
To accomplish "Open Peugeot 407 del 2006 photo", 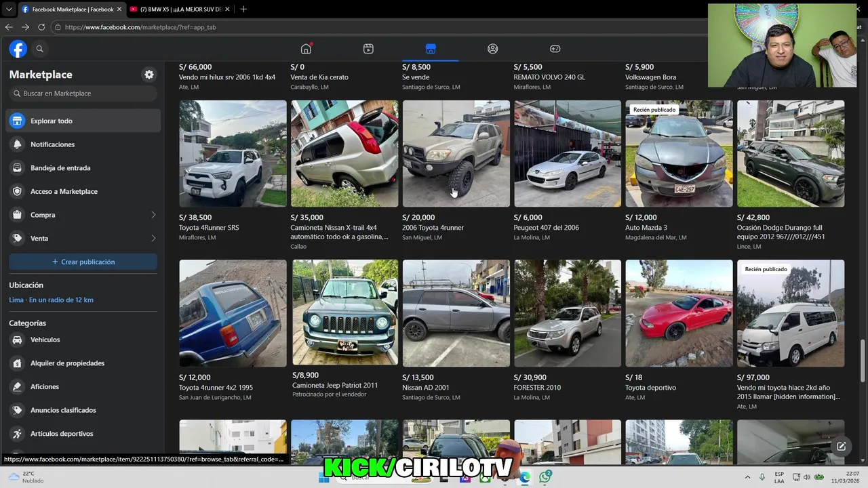I will pos(568,154).
